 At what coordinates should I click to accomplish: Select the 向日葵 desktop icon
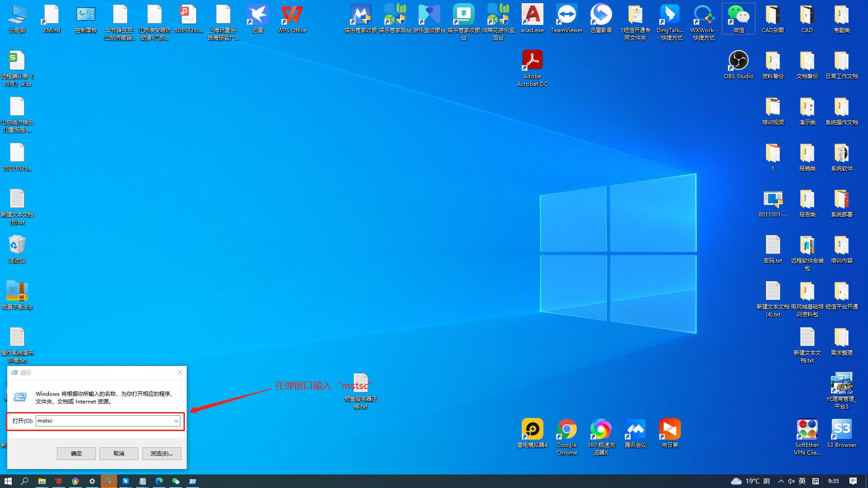pos(670,434)
